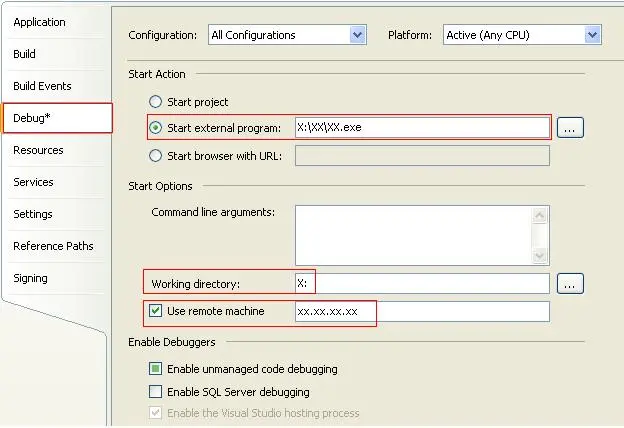Click the command line arguments scrollbar up arrow

pos(541,215)
